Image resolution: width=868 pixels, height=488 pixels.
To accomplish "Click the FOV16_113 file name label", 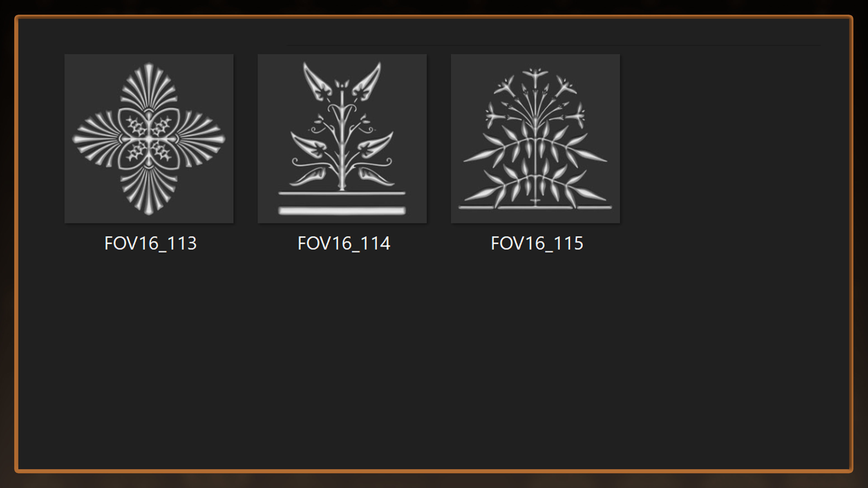I will coord(150,244).
